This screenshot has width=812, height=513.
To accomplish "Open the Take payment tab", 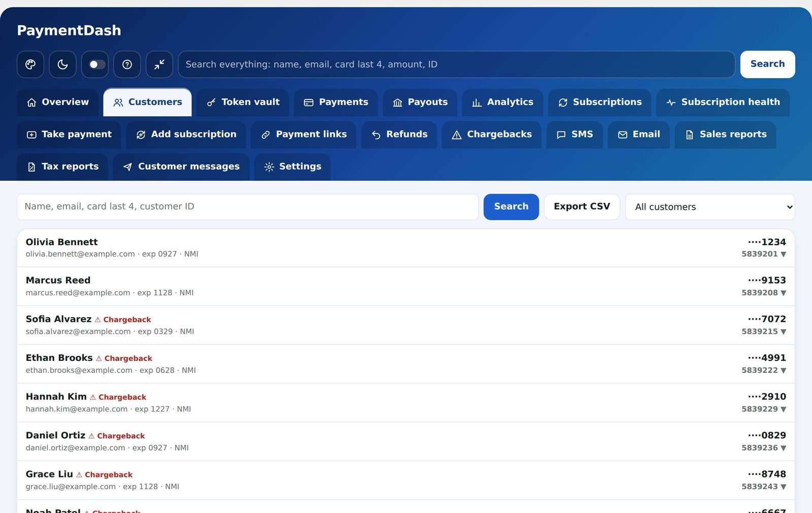I will click(69, 134).
